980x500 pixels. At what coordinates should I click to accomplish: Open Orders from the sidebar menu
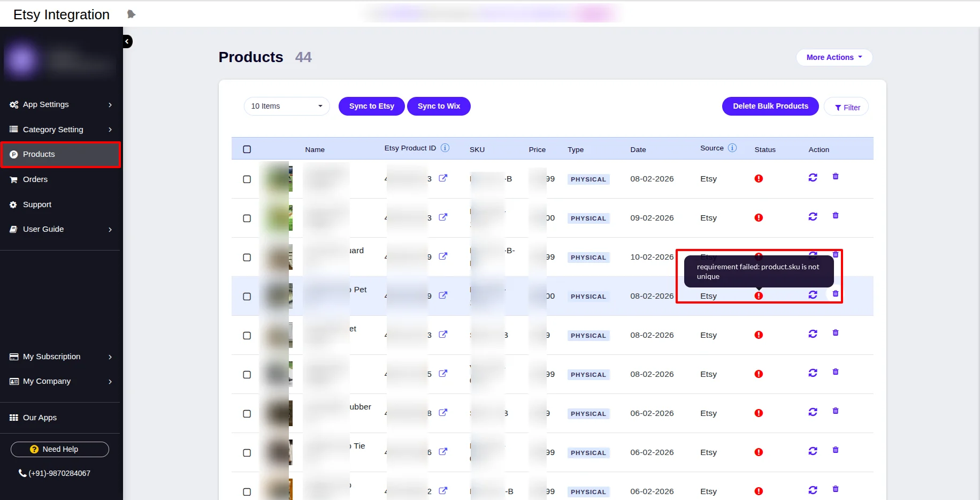[35, 179]
